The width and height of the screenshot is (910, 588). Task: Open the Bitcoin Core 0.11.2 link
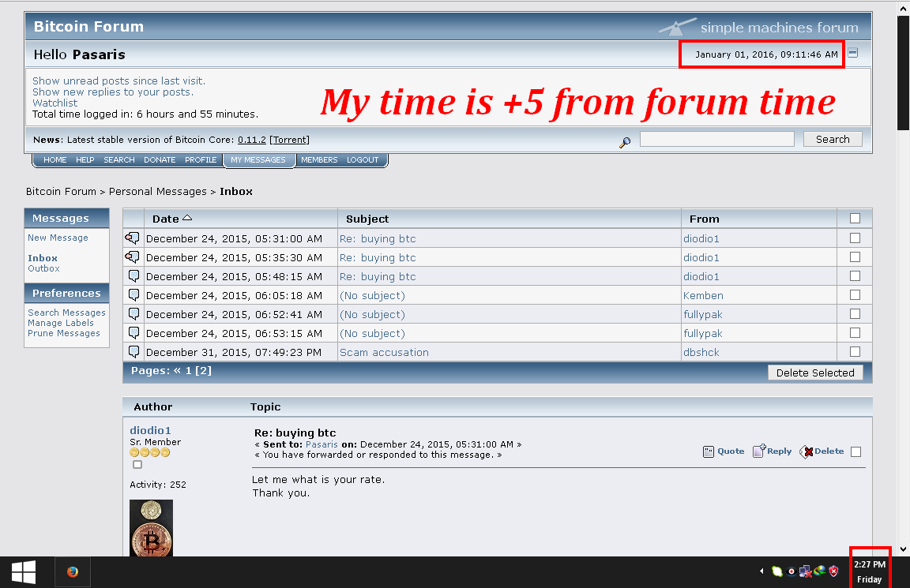click(252, 140)
